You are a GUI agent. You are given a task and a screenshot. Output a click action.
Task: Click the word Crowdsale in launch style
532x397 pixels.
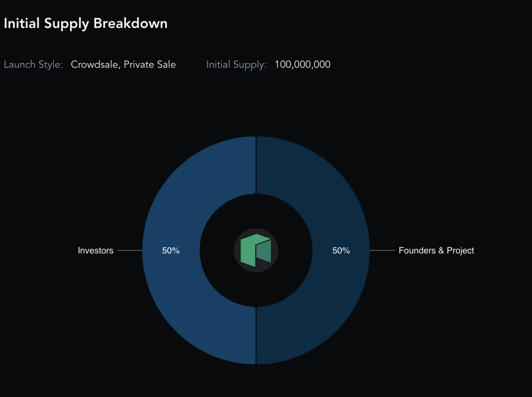pos(94,64)
